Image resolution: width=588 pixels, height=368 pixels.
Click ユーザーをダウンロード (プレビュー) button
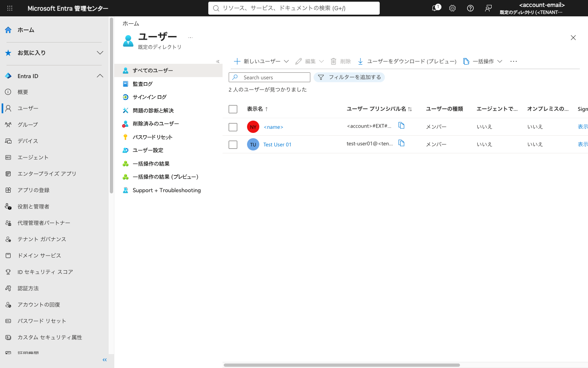[x=407, y=61]
